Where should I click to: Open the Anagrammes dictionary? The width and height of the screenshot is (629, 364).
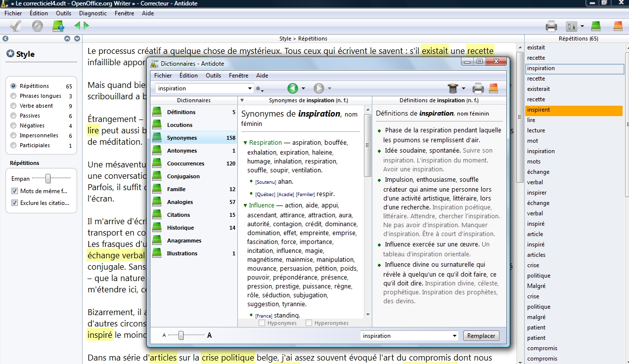point(194,241)
